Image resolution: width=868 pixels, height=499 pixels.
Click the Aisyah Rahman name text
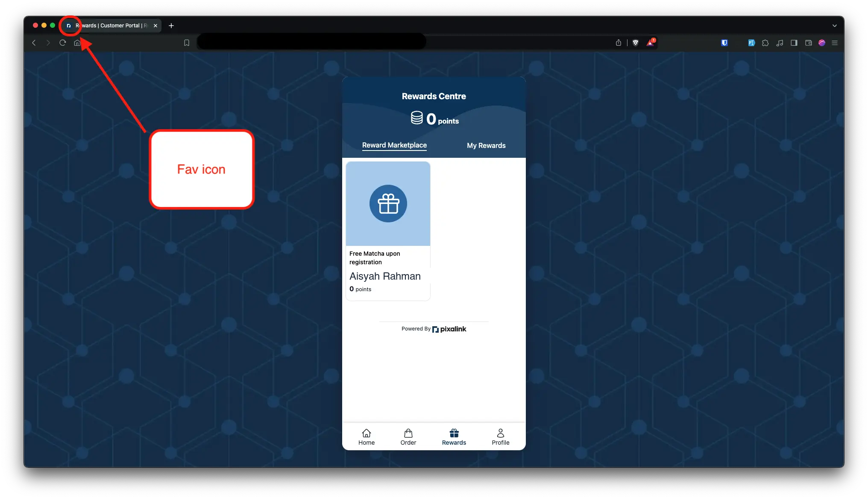(385, 276)
